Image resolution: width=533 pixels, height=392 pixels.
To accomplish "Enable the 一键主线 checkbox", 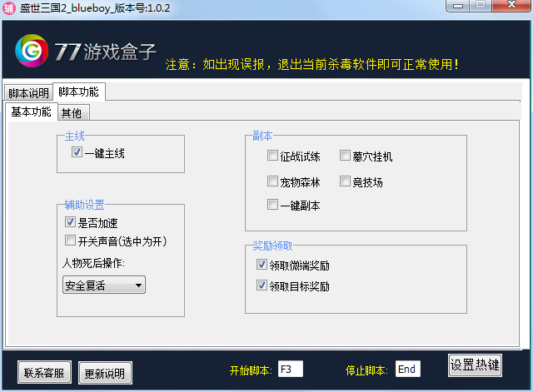I will tap(77, 153).
